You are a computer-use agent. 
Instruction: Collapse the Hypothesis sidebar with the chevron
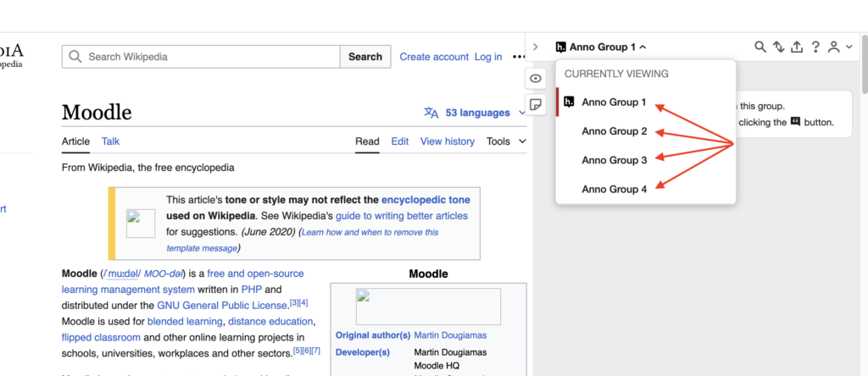pos(536,47)
